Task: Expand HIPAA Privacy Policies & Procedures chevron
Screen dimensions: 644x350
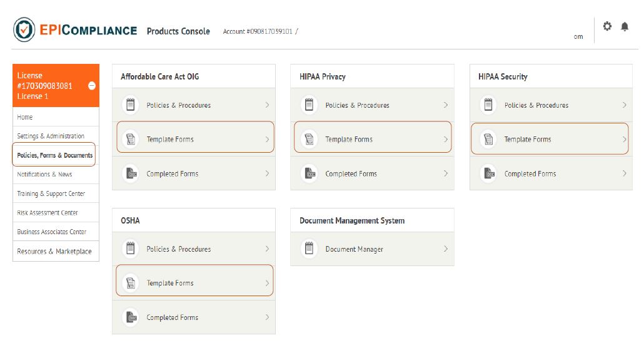Action: click(x=446, y=105)
